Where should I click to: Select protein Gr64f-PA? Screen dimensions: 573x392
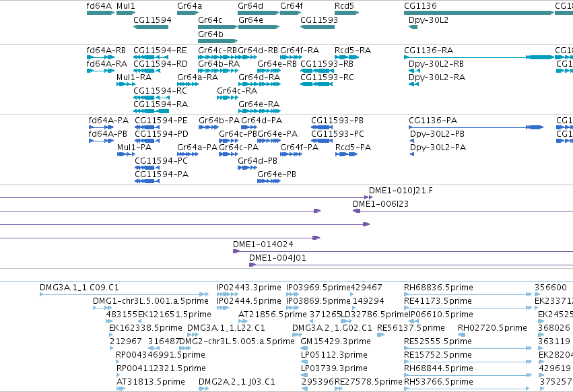coord(299,148)
